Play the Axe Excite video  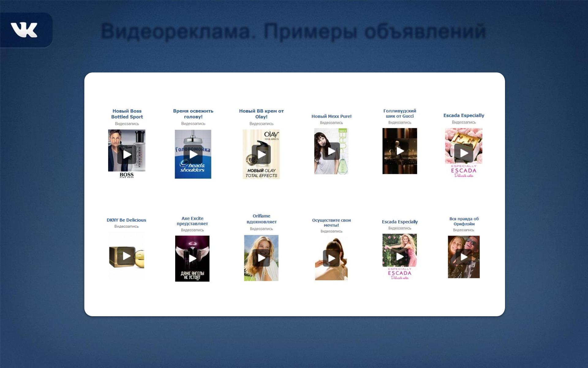click(x=192, y=259)
